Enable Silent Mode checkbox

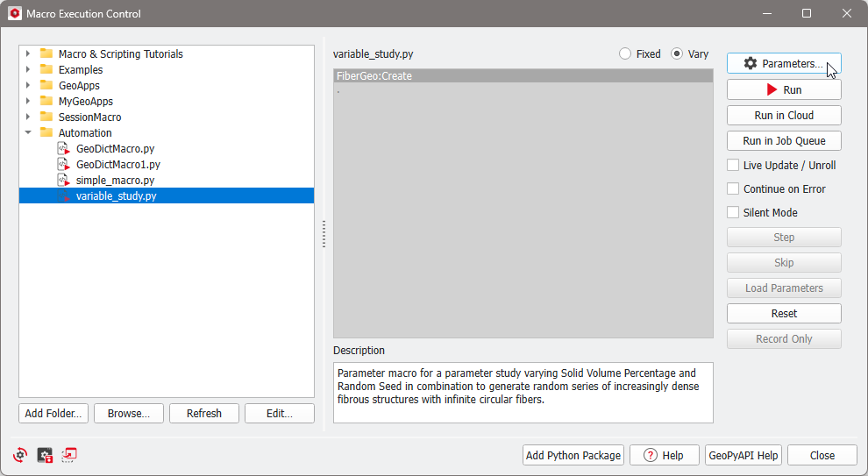coord(733,212)
